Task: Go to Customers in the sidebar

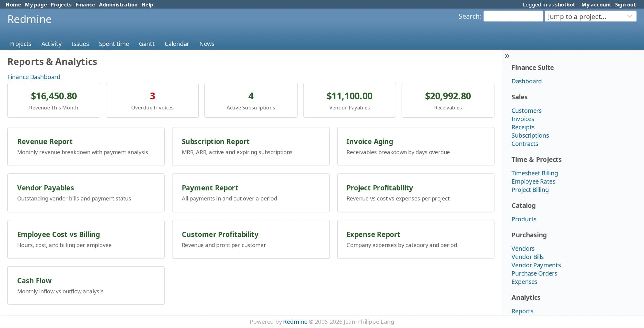Action: [526, 111]
